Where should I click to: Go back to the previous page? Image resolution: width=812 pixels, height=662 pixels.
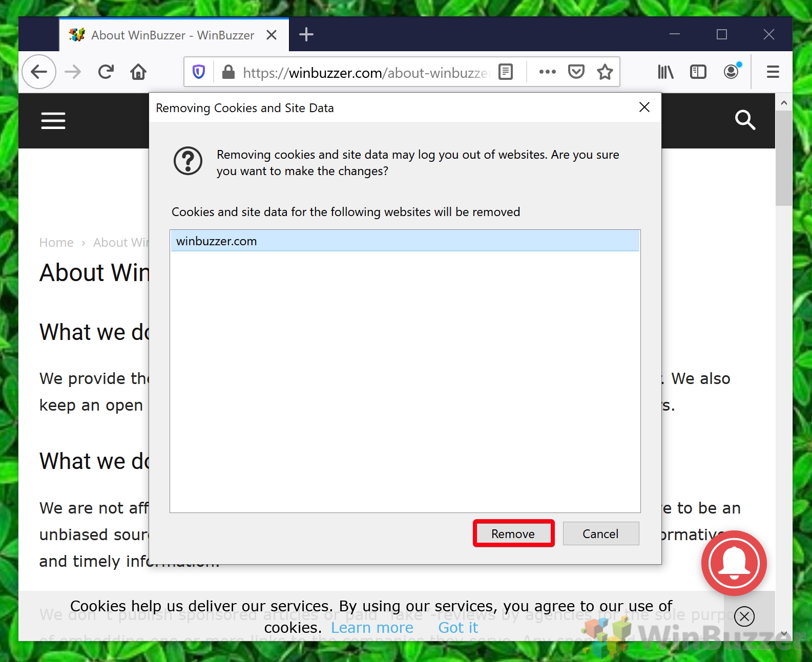click(39, 72)
